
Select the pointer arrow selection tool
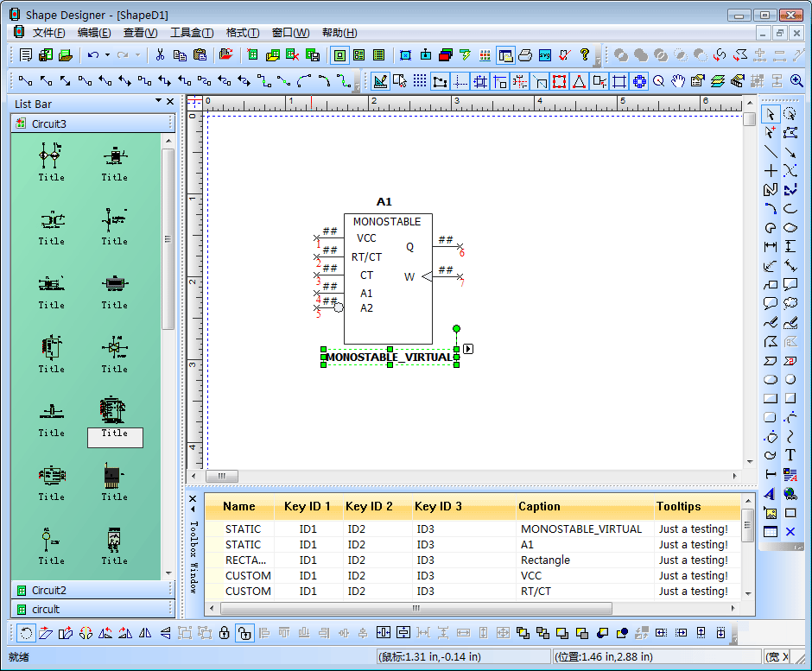pos(771,114)
